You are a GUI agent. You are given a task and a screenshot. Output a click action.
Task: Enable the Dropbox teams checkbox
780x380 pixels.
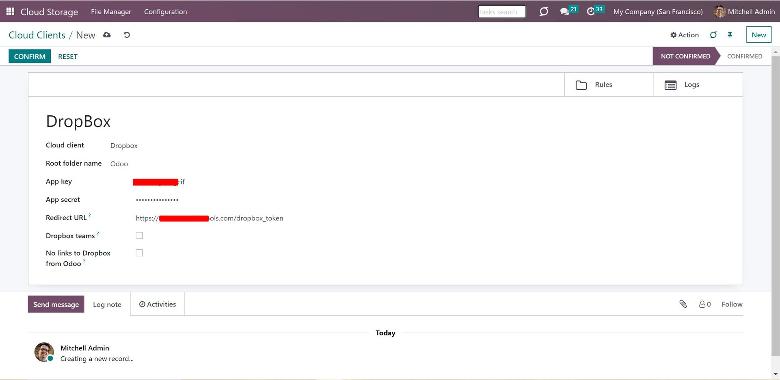[x=139, y=235]
